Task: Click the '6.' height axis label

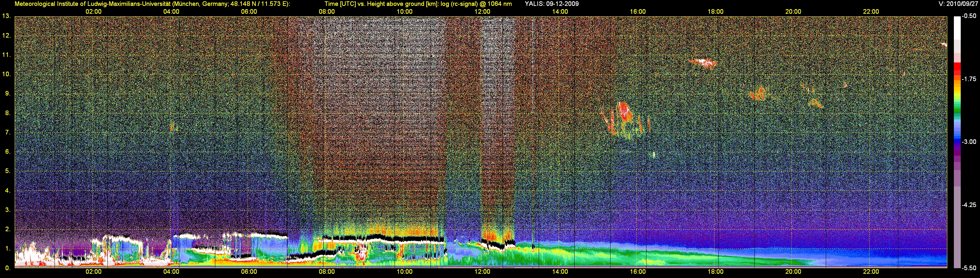Action: pyautogui.click(x=8, y=151)
